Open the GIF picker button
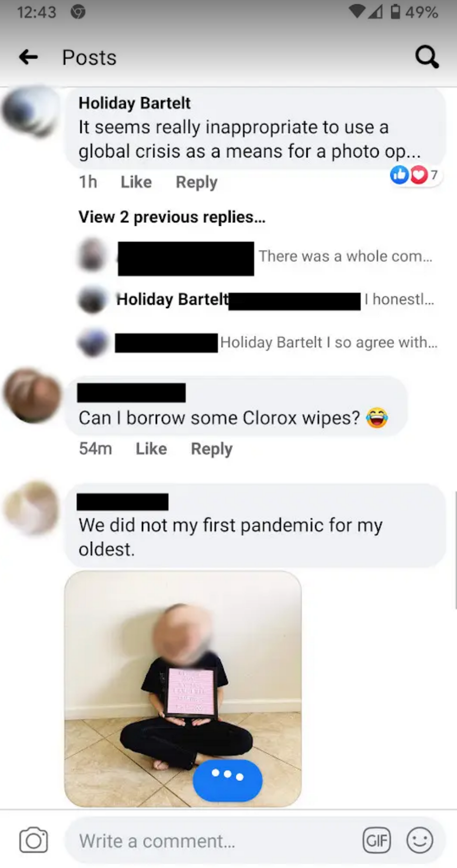Screen dimensions: 457x868 click(377, 840)
